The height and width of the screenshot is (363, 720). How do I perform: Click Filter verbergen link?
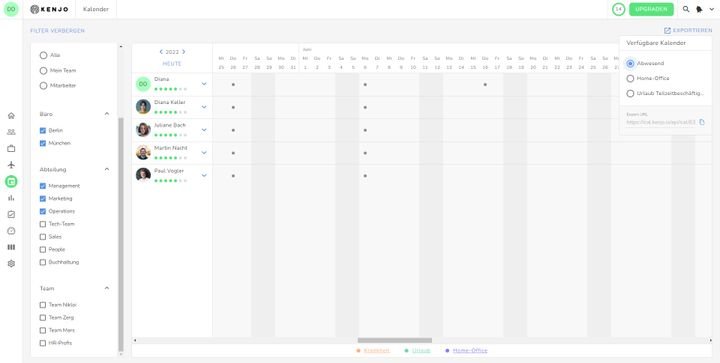click(x=57, y=31)
